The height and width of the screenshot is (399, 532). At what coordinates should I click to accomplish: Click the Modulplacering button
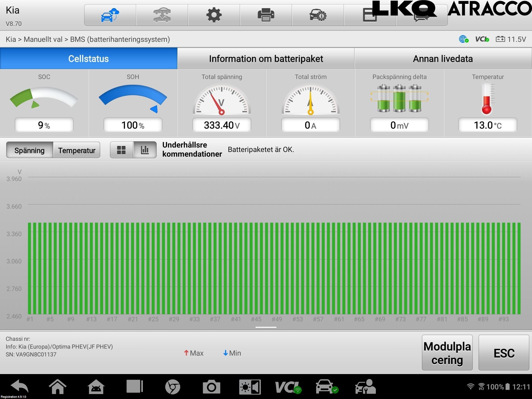click(447, 353)
